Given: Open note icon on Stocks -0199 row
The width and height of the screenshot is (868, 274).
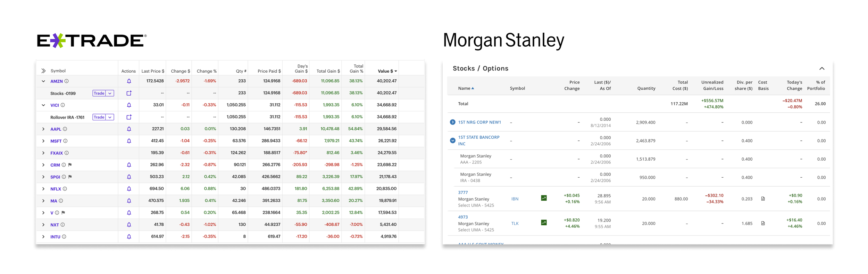Looking at the screenshot, I should pos(129,93).
